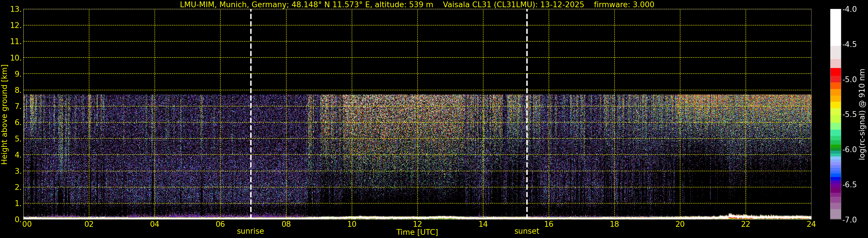Click the -7.0 tick label on the colorbar

(849, 220)
